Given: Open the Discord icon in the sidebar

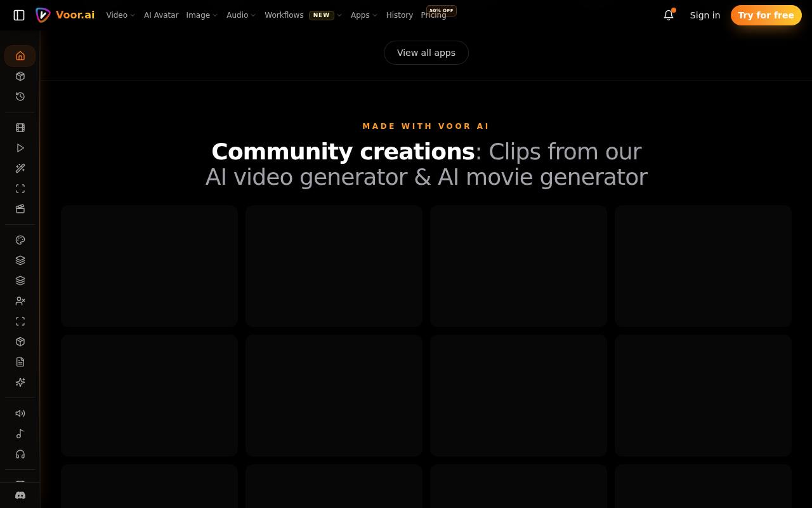Looking at the screenshot, I should [x=20, y=495].
